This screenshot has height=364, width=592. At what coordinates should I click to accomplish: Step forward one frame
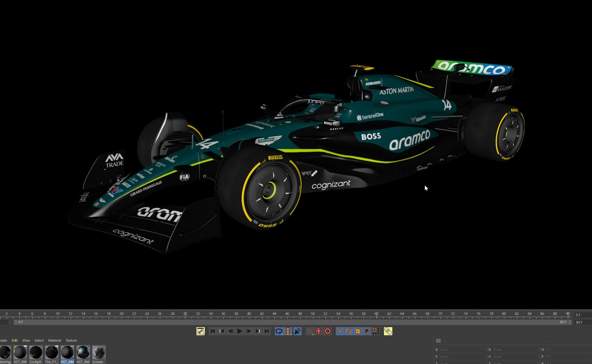coord(249,331)
